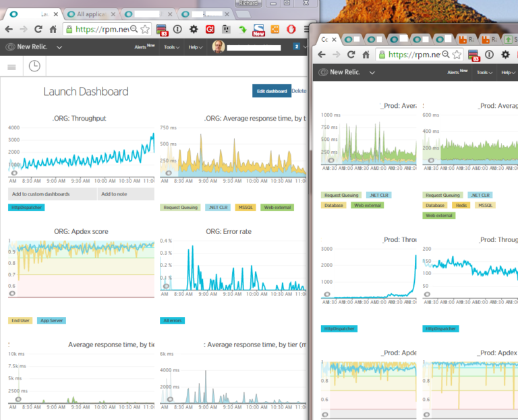Close the All applications tab
518x420 pixels.
113,14
